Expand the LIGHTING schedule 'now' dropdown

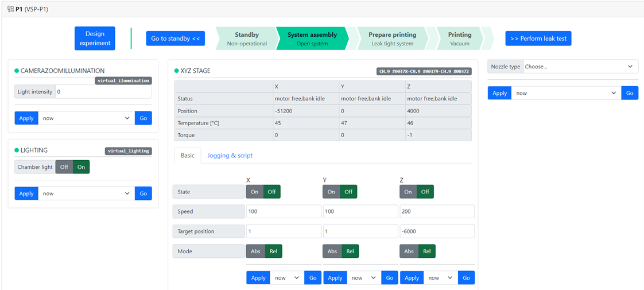pyautogui.click(x=86, y=194)
